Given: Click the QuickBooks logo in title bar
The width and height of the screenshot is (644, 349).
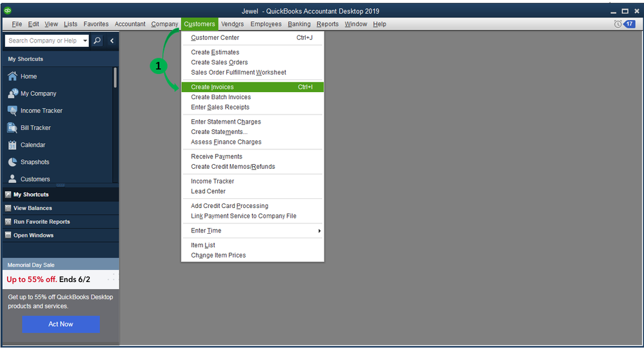Looking at the screenshot, I should [7, 11].
